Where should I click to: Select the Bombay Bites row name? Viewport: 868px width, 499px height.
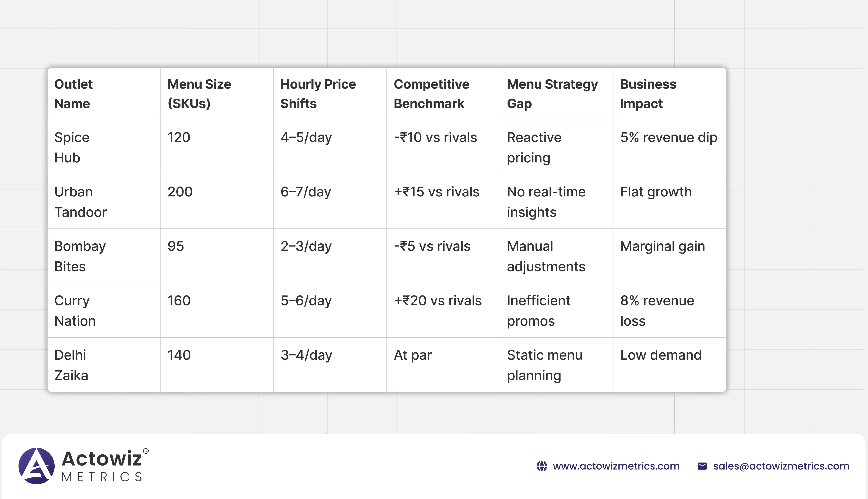click(80, 256)
